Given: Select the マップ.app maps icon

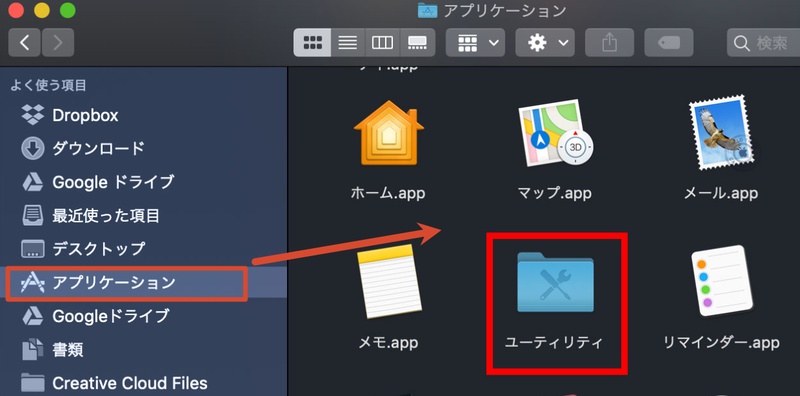Looking at the screenshot, I should pos(555,134).
